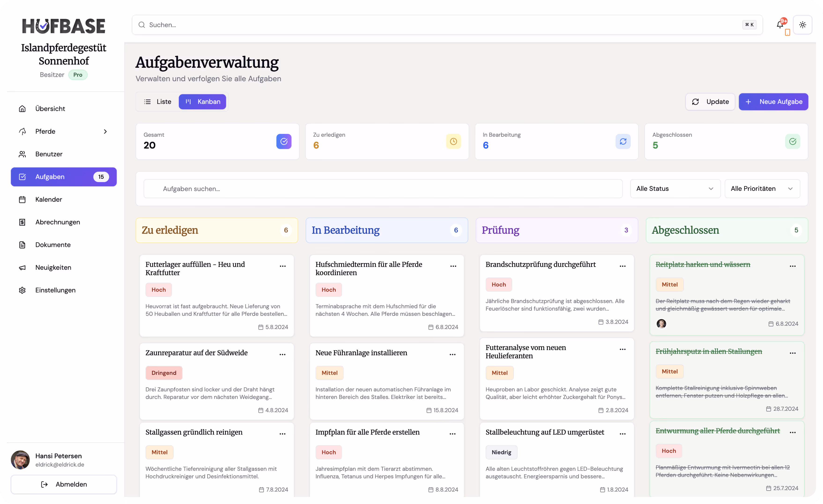Viewport: 823px width, 504px height.
Task: Open three-dot menu on Brandschutzprüfung card
Action: click(x=623, y=266)
